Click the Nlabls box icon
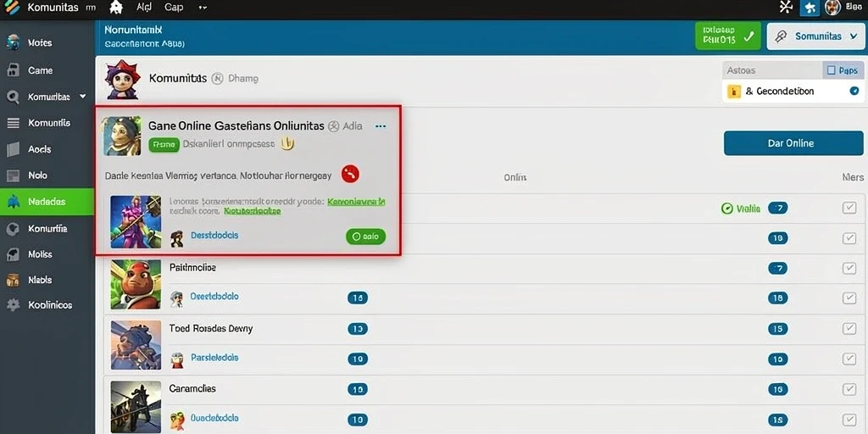 click(x=13, y=280)
